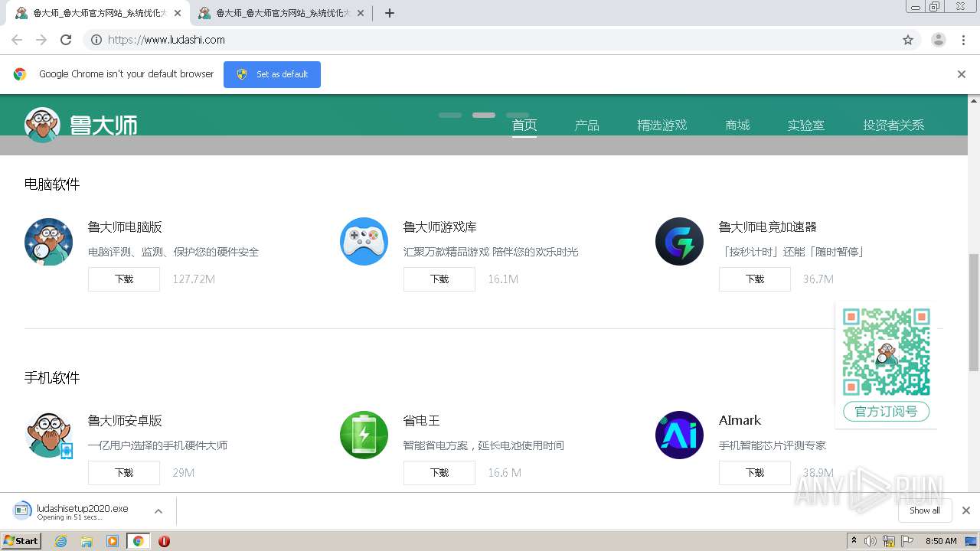This screenshot has height=551, width=980.
Task: Click the show desktop button
Action: (971, 541)
